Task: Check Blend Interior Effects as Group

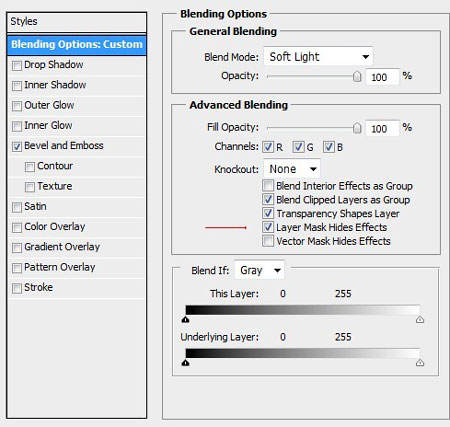Action: pyautogui.click(x=268, y=185)
